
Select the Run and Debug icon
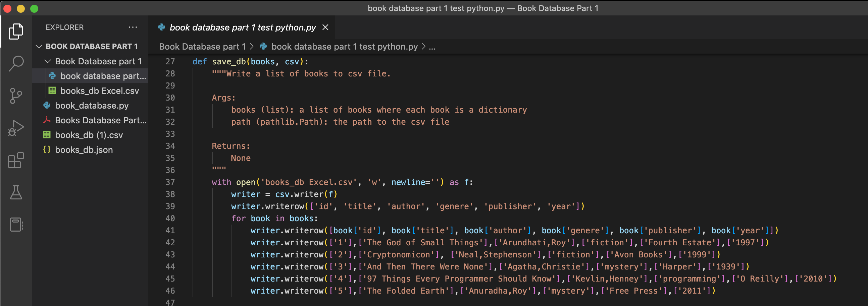[16, 128]
